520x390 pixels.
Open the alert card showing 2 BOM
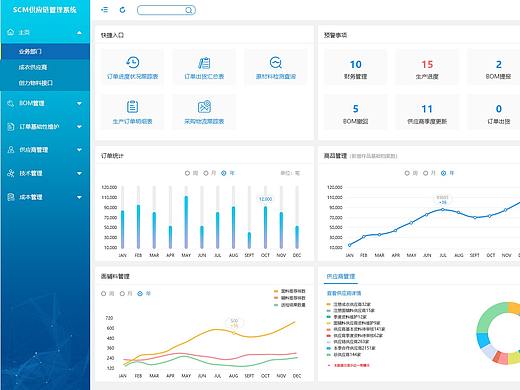(494, 68)
